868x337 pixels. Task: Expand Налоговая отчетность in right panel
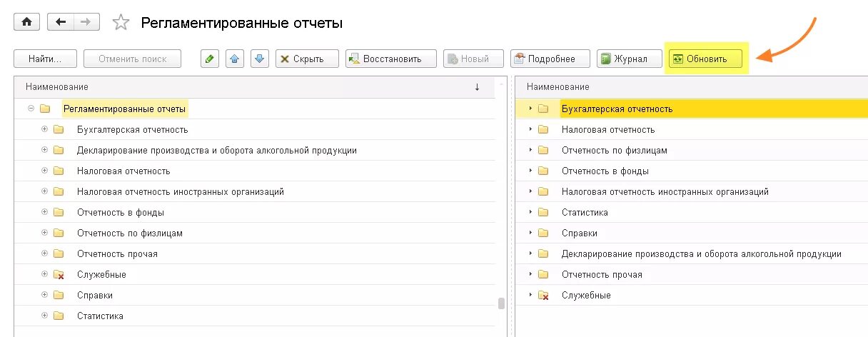pos(530,130)
